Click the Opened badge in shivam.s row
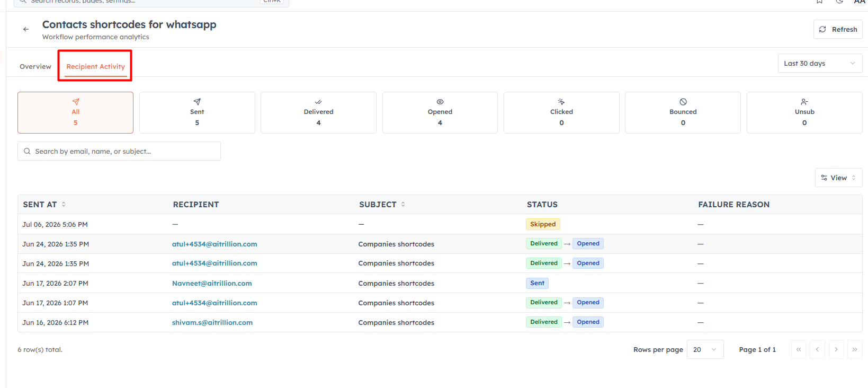The width and height of the screenshot is (868, 388). pyautogui.click(x=588, y=322)
